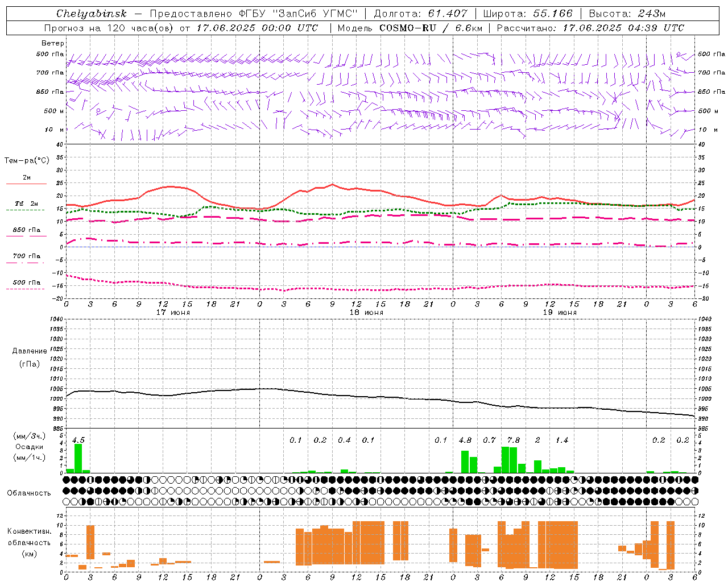Click the '1.4' precipitation total value
Image resolution: width=728 pixels, height=582 pixels.
click(562, 440)
